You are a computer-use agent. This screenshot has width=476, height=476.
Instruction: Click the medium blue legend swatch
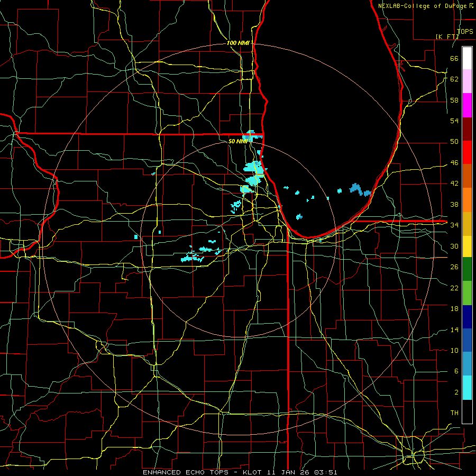(x=467, y=340)
